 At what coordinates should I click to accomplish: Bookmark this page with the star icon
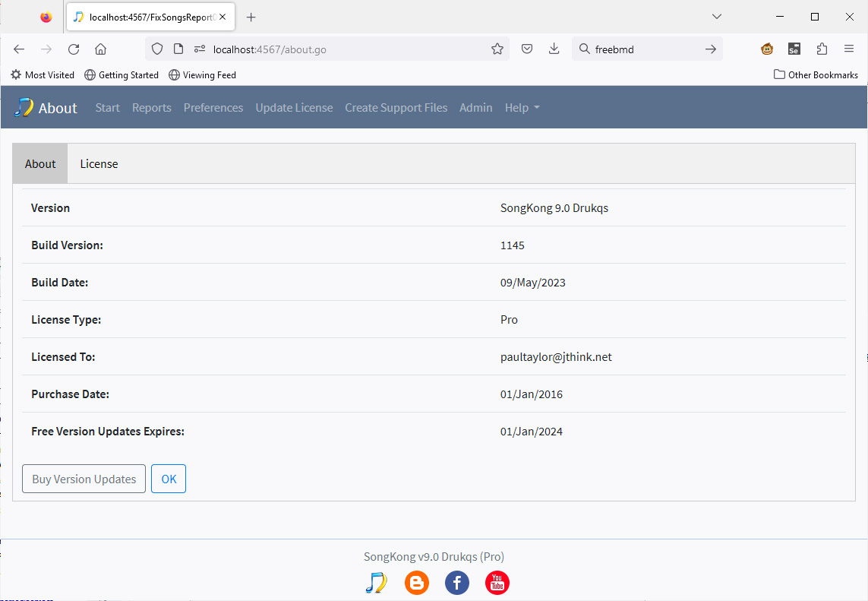click(497, 49)
